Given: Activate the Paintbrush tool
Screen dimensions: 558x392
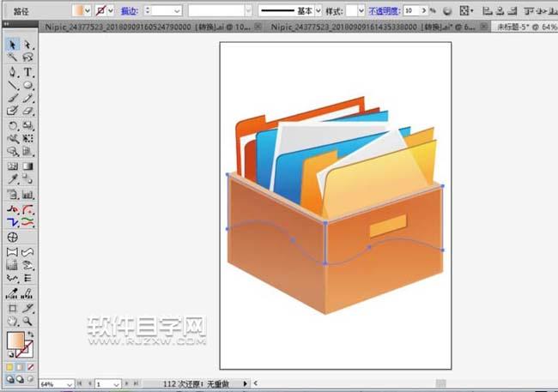Looking at the screenshot, I should [12, 98].
